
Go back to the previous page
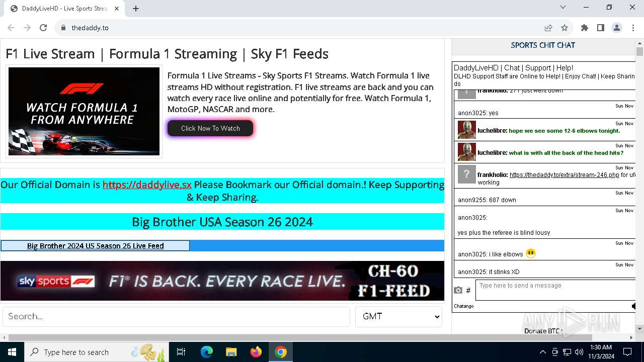pyautogui.click(x=11, y=28)
